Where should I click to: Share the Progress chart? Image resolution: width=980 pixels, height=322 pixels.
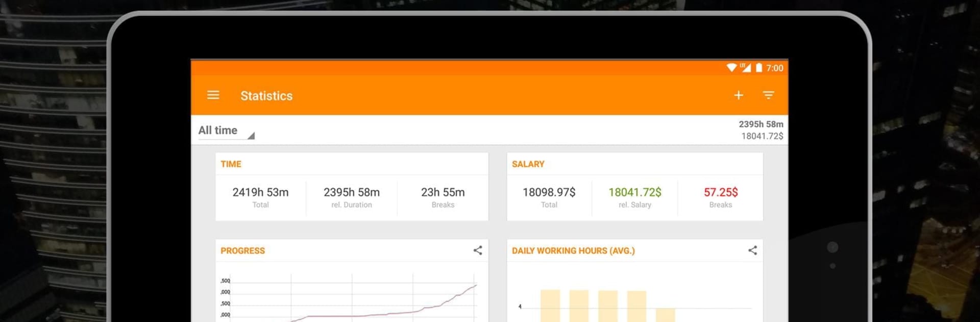pos(478,250)
